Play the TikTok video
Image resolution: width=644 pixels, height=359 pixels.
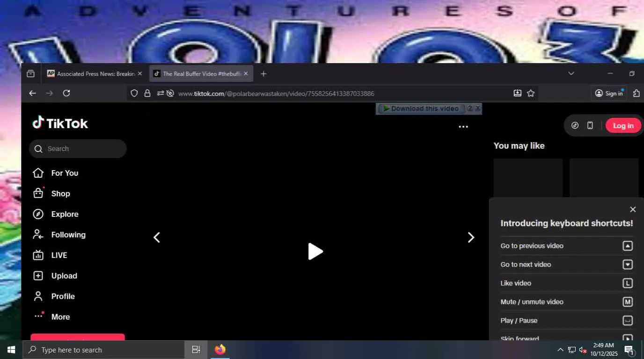[315, 251]
